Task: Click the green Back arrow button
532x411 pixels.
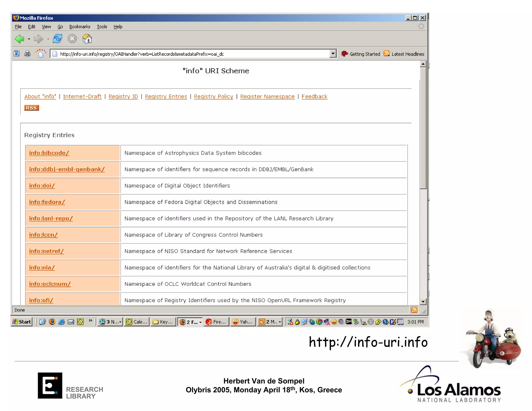Action: tap(19, 39)
